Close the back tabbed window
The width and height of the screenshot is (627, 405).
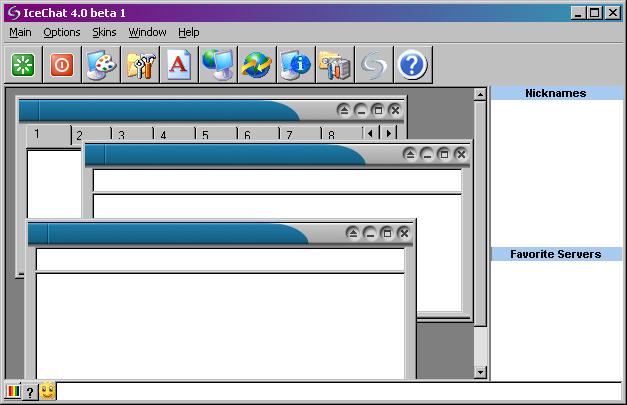(x=395, y=110)
